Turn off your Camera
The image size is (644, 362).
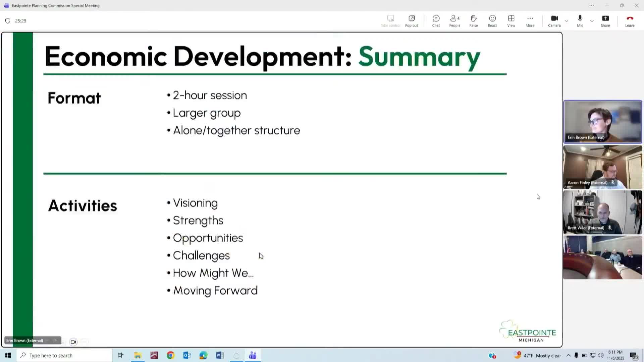554,20
